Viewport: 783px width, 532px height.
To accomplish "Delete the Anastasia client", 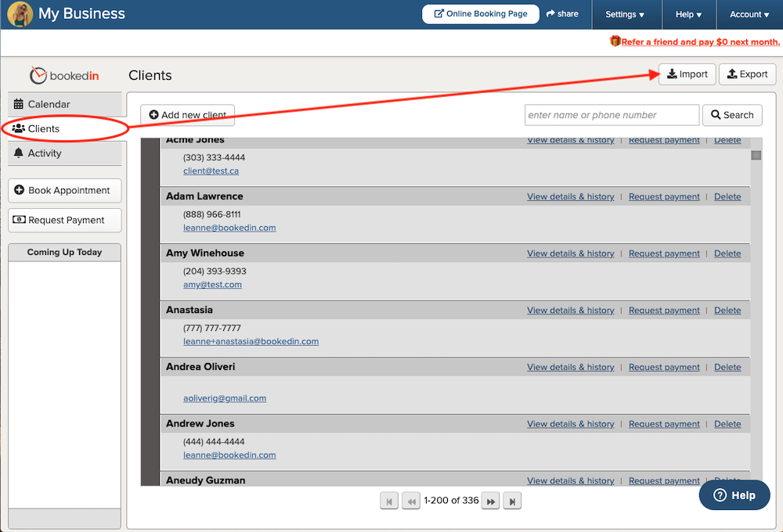I will pos(727,311).
